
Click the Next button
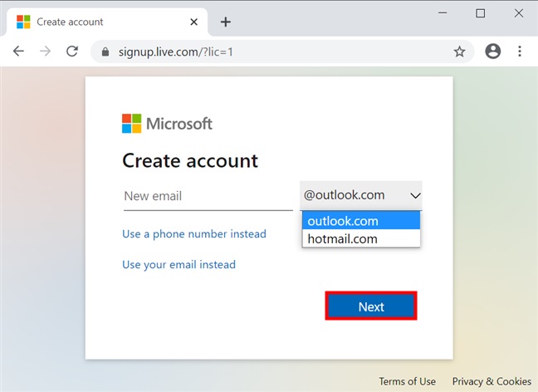(370, 306)
